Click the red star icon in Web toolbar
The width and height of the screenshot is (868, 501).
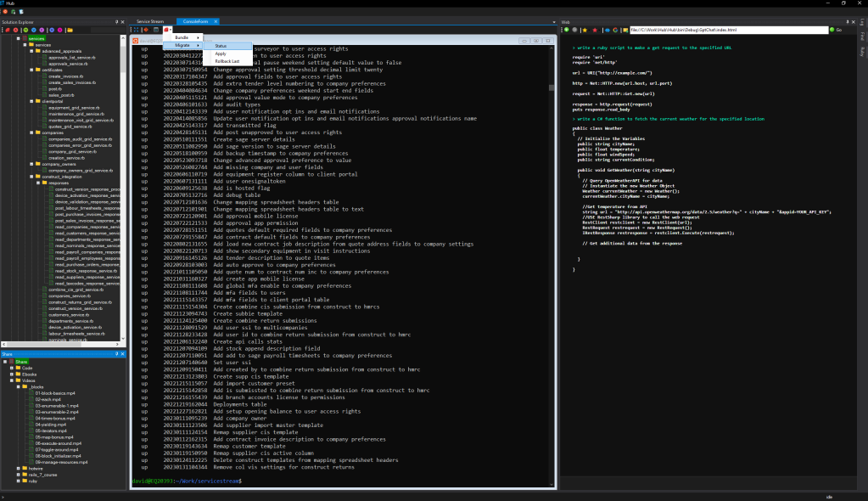595,30
